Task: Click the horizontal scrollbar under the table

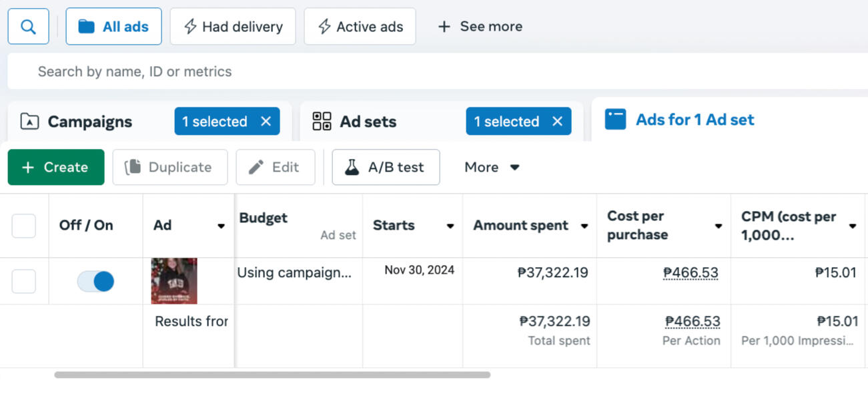Action: [272, 375]
